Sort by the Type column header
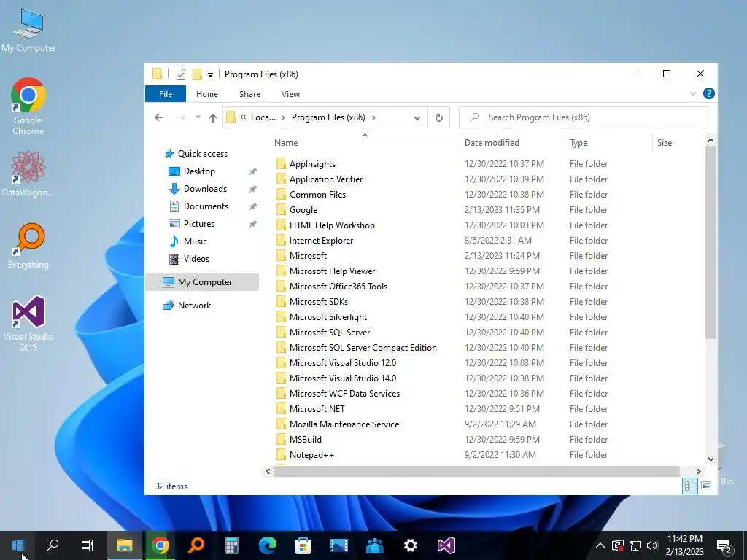747x560 pixels. [x=578, y=142]
